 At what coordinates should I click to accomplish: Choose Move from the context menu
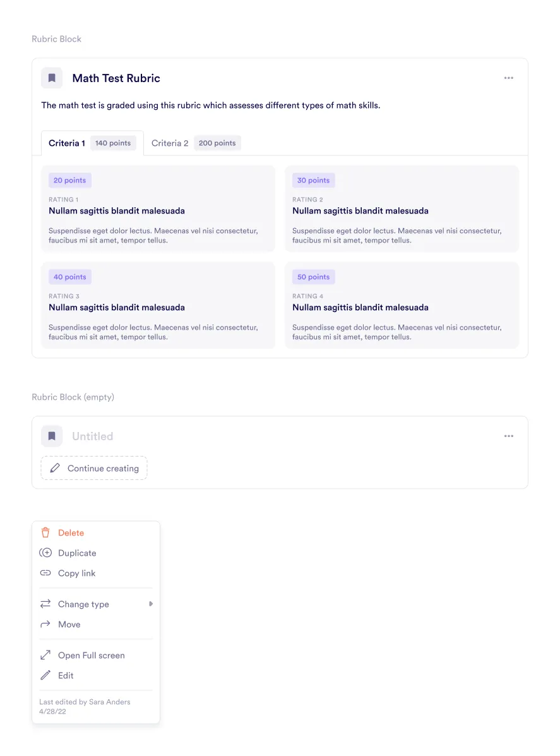coord(69,625)
